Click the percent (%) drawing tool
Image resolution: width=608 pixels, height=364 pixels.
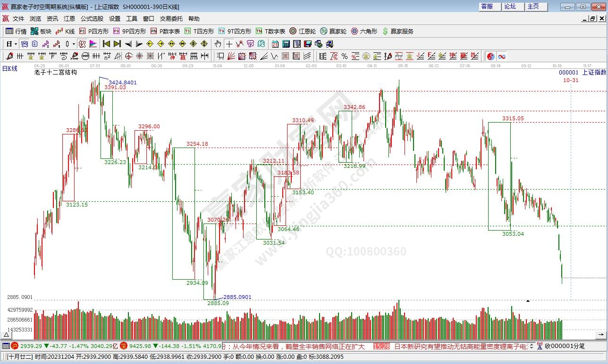pos(344,56)
